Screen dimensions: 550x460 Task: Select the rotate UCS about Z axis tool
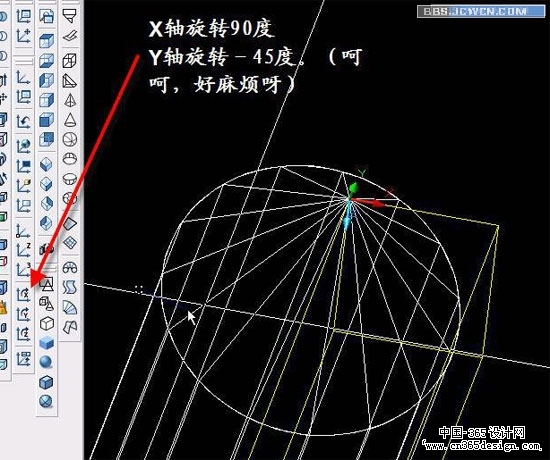click(24, 333)
